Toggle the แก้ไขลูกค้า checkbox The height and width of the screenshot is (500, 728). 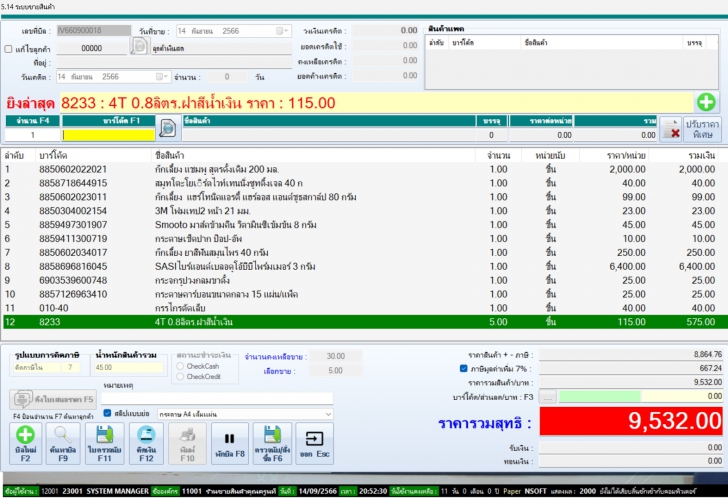coord(8,49)
